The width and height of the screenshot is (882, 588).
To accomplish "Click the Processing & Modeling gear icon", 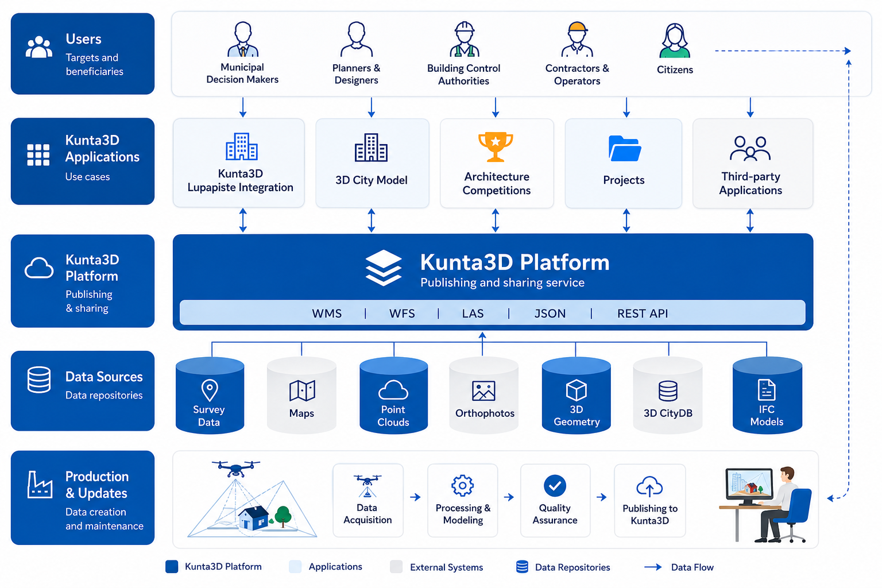I will [x=462, y=485].
